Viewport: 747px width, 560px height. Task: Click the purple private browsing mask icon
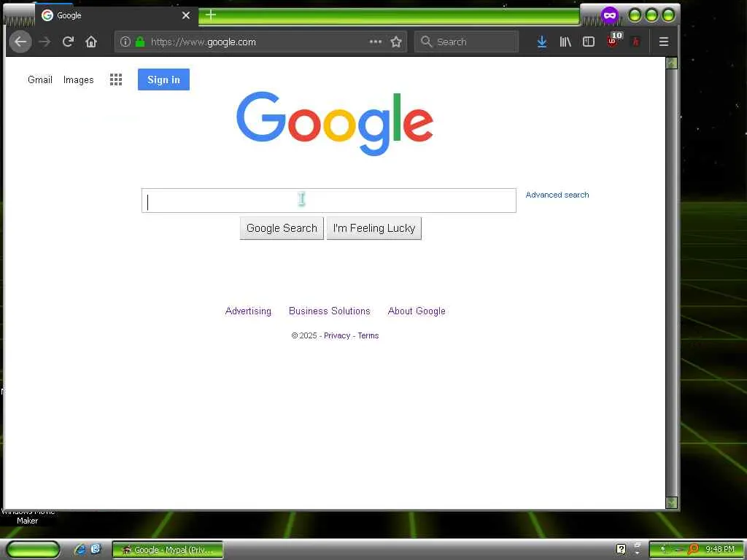[x=610, y=15]
